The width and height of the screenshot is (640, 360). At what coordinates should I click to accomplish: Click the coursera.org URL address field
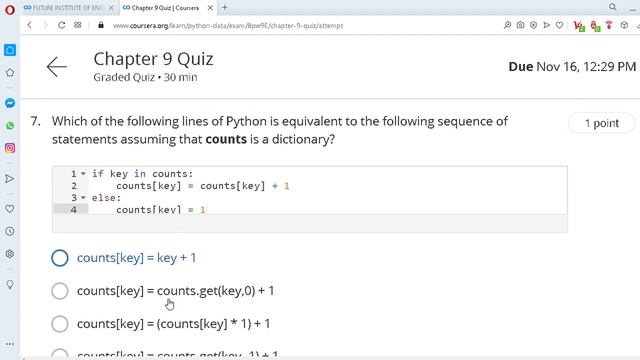click(228, 26)
